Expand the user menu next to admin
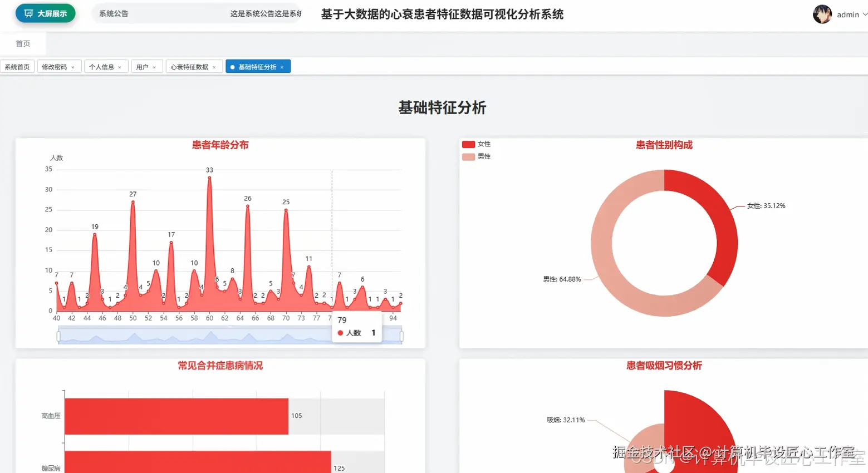 [862, 14]
